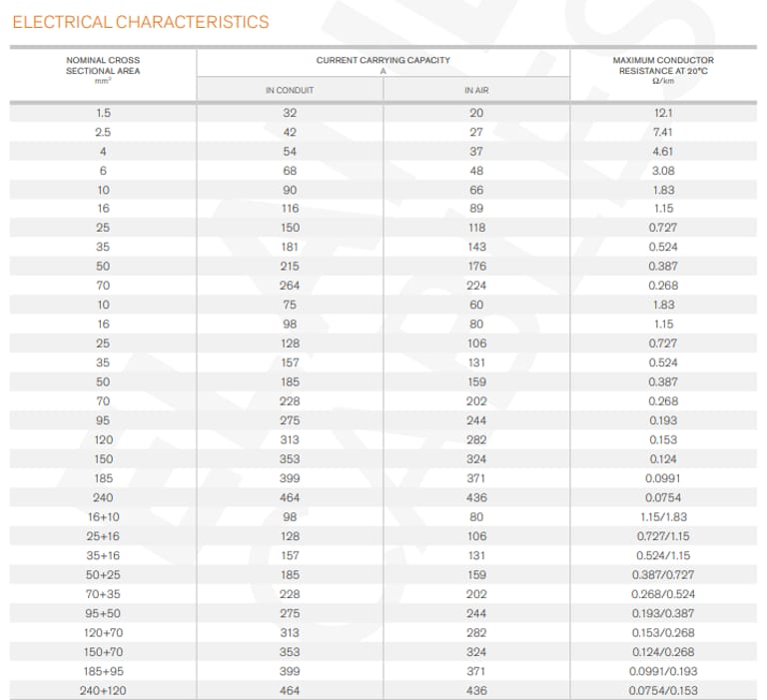This screenshot has height=700, width=767.
Task: Click the 3.08 resistance value
Action: pyautogui.click(x=662, y=171)
